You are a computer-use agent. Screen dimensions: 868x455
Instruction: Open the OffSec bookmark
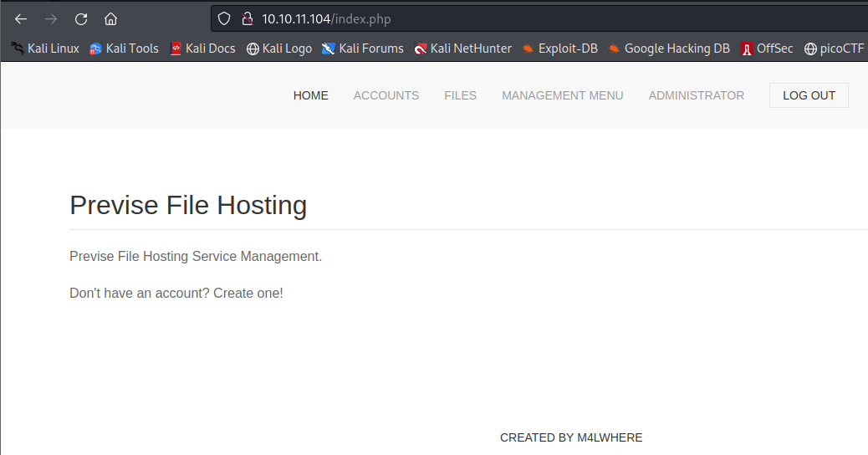pyautogui.click(x=767, y=49)
